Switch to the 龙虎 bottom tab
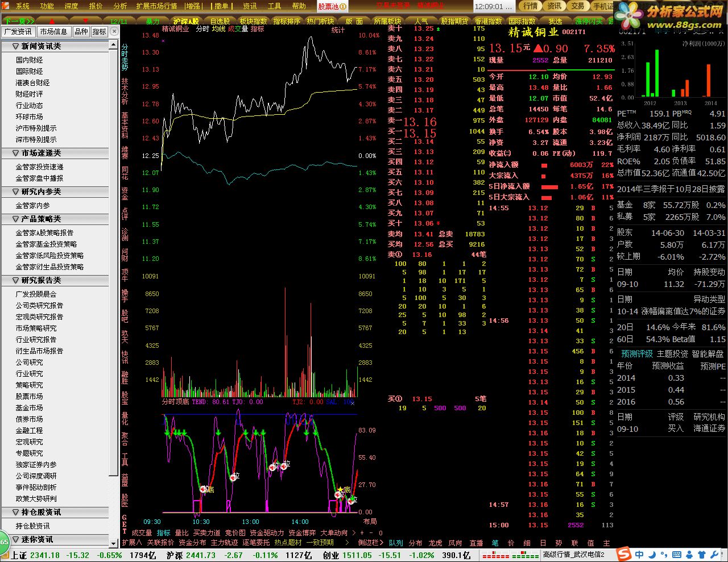Viewport: 728px width, 562px height. tap(435, 543)
